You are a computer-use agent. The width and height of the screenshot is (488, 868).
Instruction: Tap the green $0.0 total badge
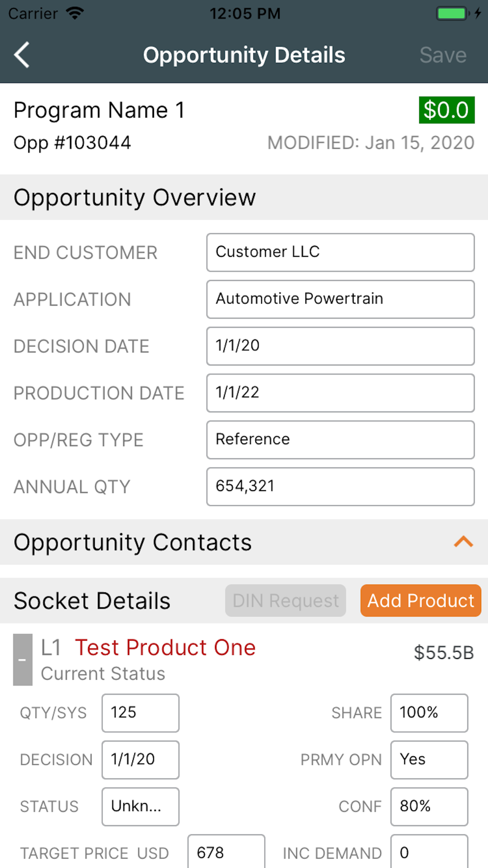pos(447,110)
